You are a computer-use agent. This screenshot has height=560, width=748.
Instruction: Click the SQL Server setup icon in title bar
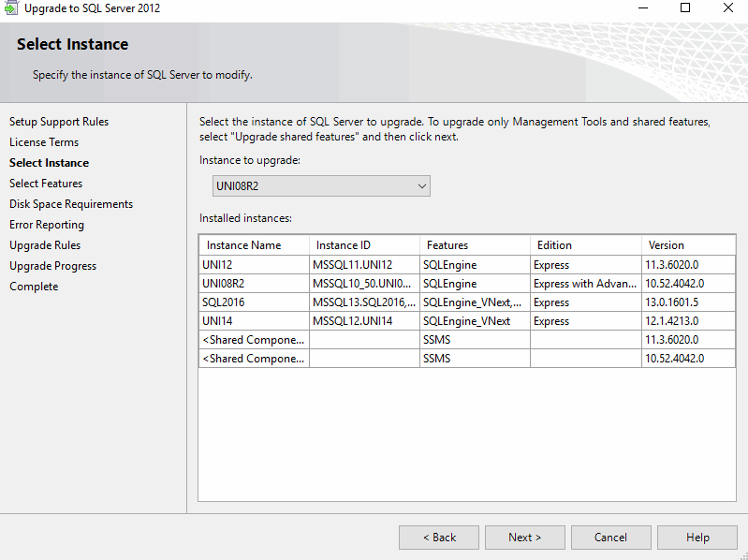[11, 8]
